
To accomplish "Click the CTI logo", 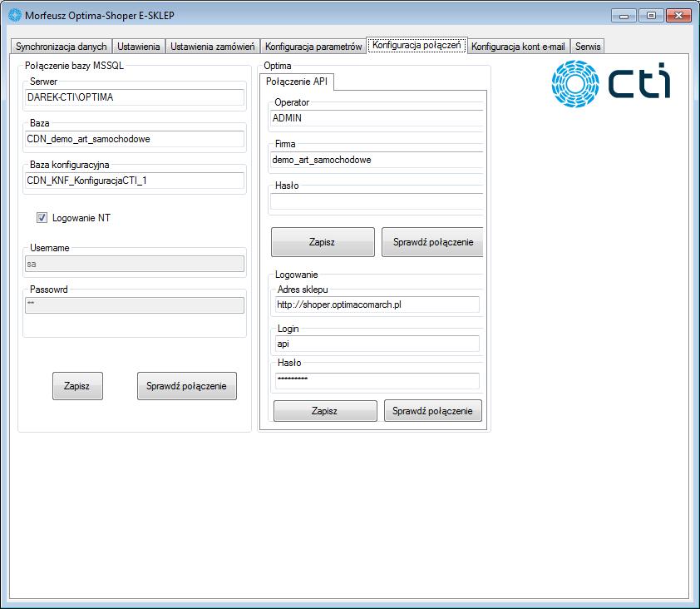I will click(x=611, y=83).
